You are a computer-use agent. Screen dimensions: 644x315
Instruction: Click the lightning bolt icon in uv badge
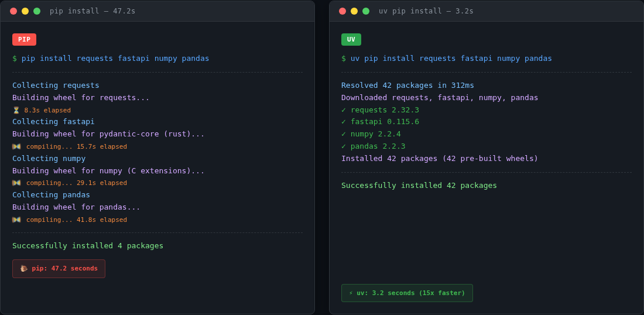[x=351, y=293]
